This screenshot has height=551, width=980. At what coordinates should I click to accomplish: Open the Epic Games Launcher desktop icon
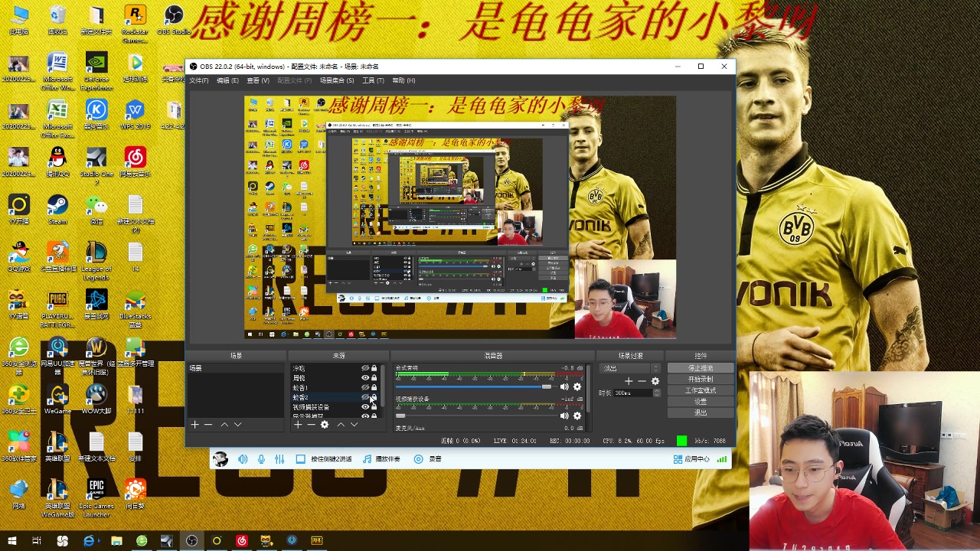(96, 499)
